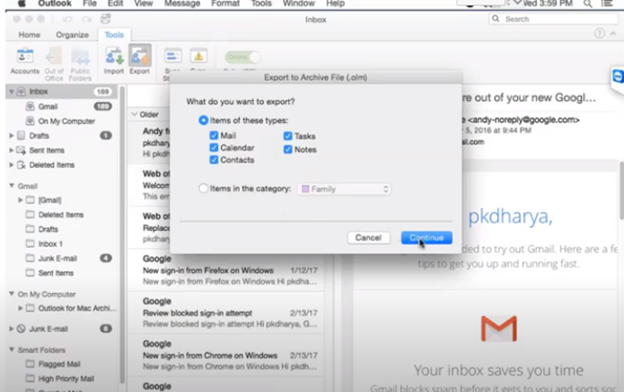Click the reading pane vertical scrollbar

(x=621, y=189)
